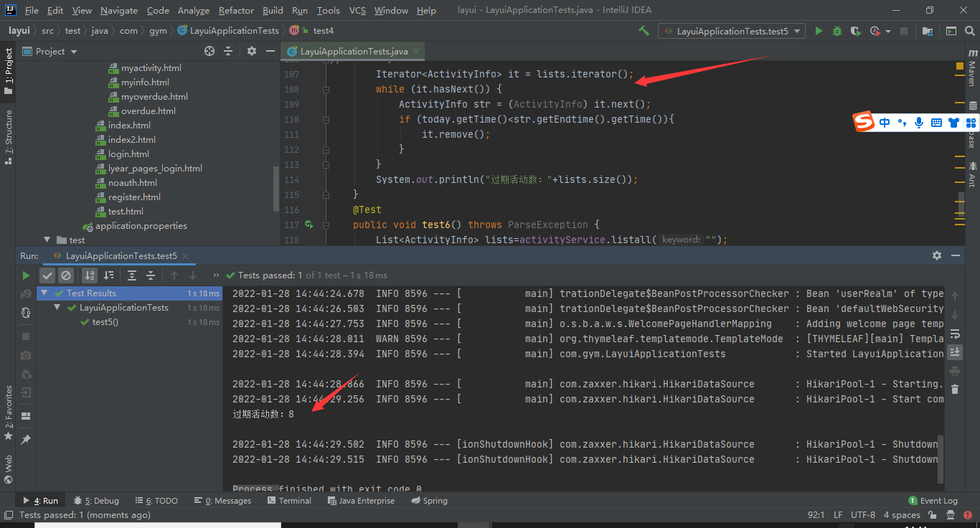Open the Spring tool window
The width and height of the screenshot is (980, 528).
point(429,501)
